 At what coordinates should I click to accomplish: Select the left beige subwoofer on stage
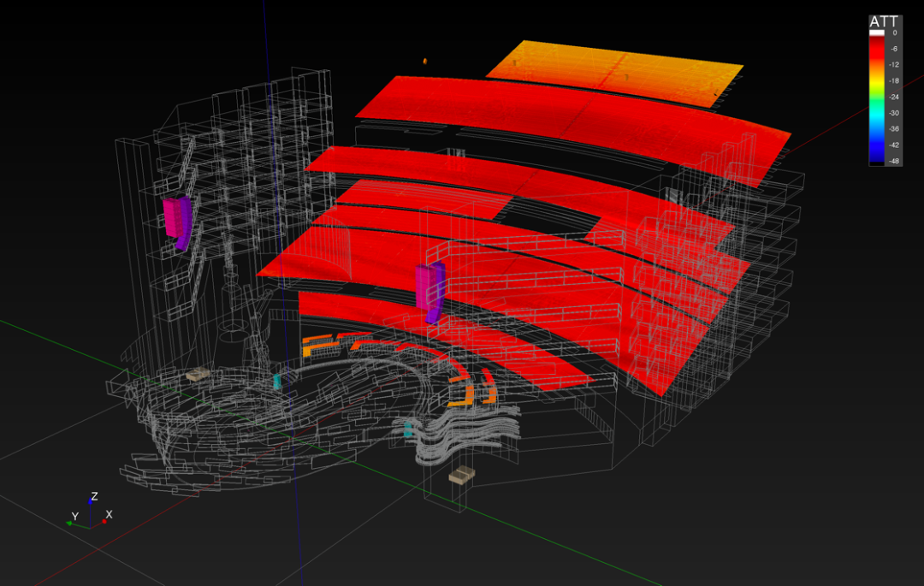tap(198, 375)
